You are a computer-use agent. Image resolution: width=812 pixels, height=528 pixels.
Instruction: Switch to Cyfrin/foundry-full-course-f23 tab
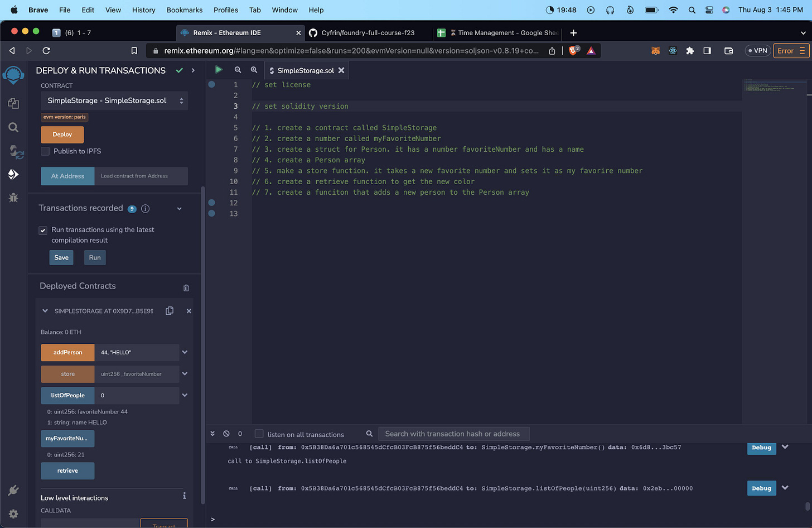pos(368,33)
